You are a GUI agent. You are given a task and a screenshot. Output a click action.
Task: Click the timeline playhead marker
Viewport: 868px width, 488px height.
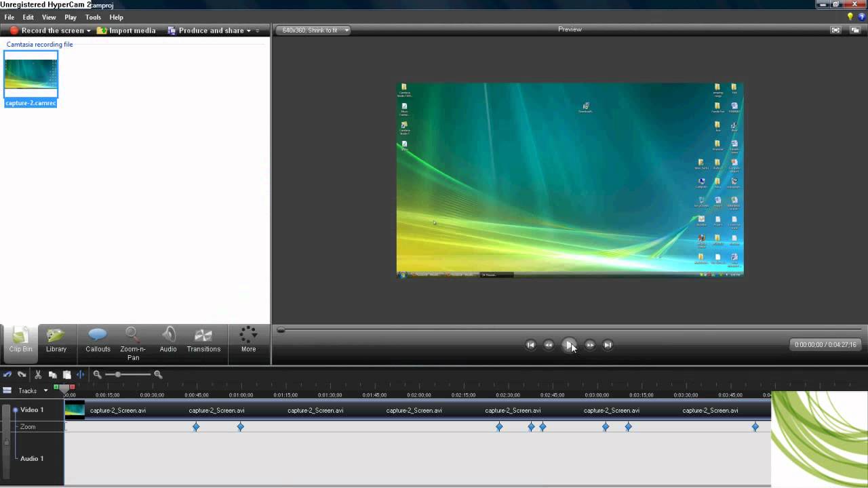(64, 389)
